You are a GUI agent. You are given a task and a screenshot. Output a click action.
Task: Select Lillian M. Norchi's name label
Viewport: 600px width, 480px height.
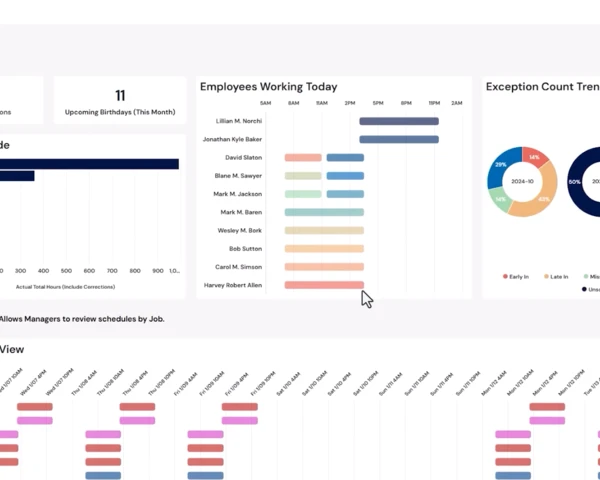pyautogui.click(x=239, y=121)
